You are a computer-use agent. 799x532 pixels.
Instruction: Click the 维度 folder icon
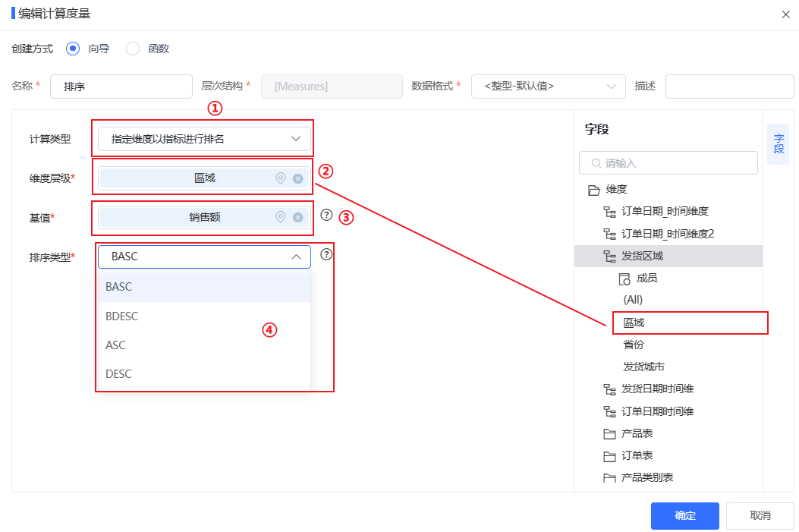[593, 190]
